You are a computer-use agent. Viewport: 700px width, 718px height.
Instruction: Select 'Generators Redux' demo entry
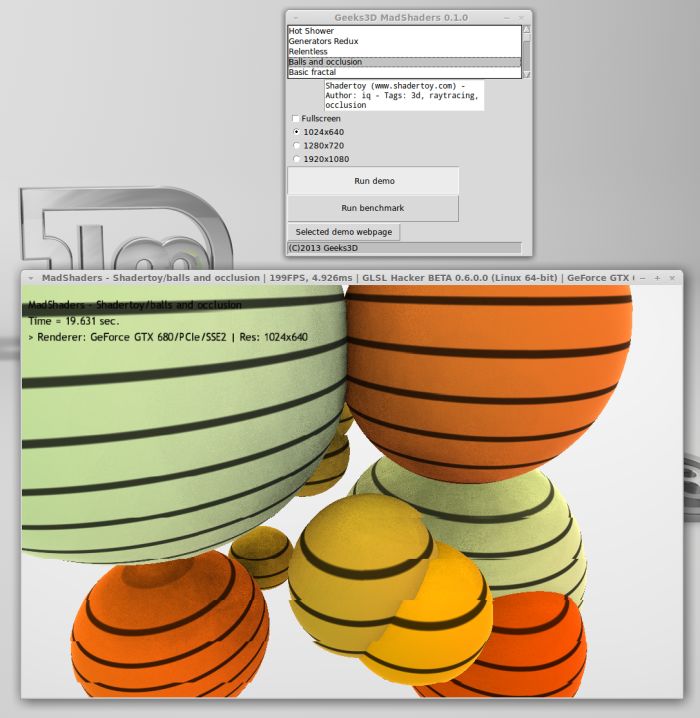point(404,41)
